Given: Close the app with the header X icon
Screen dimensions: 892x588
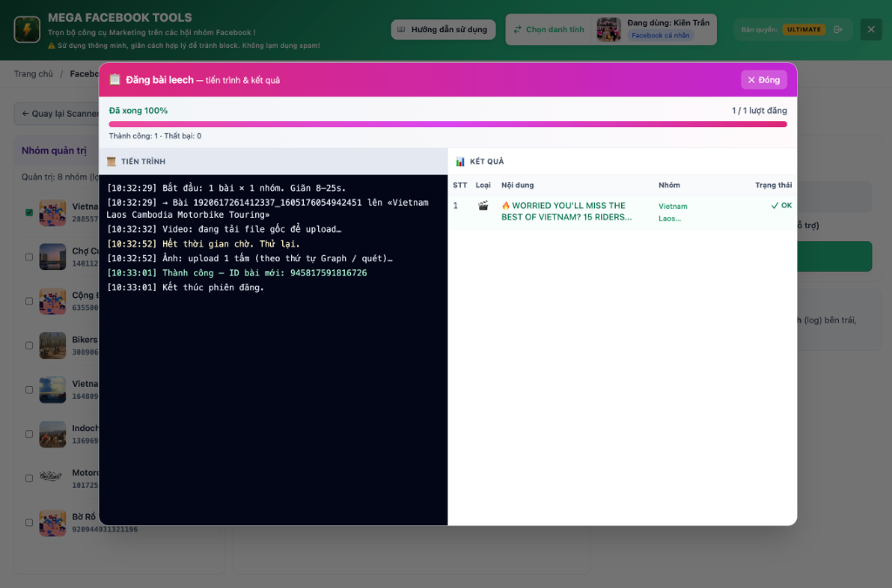Looking at the screenshot, I should pyautogui.click(x=871, y=30).
